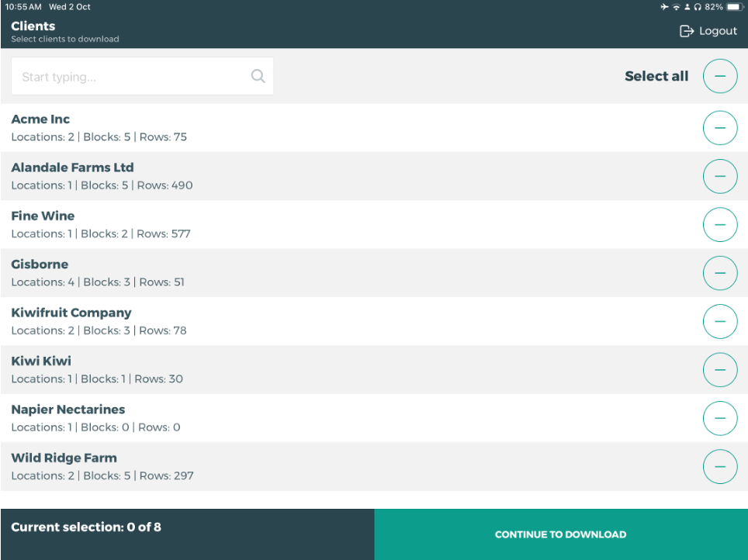Toggle selection circle for Kiwifruit Company
748x560 pixels.
point(719,321)
